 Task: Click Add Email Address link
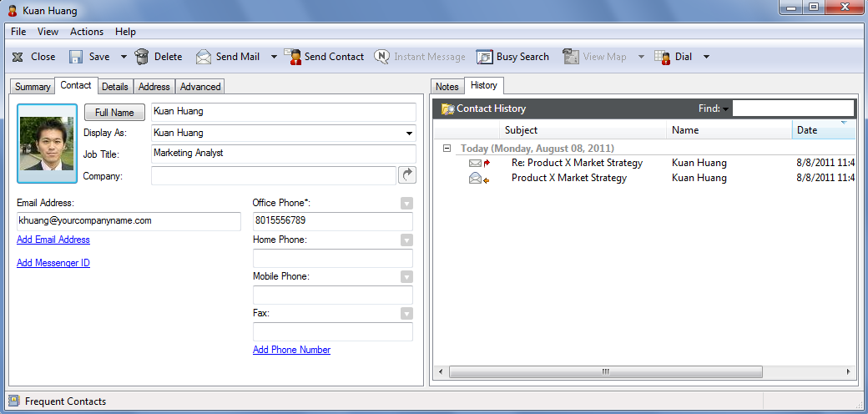[x=53, y=240]
